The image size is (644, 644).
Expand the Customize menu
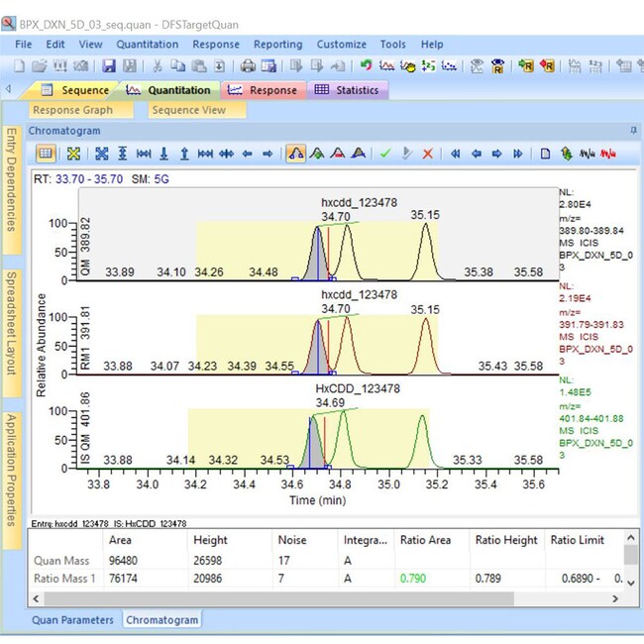[341, 45]
